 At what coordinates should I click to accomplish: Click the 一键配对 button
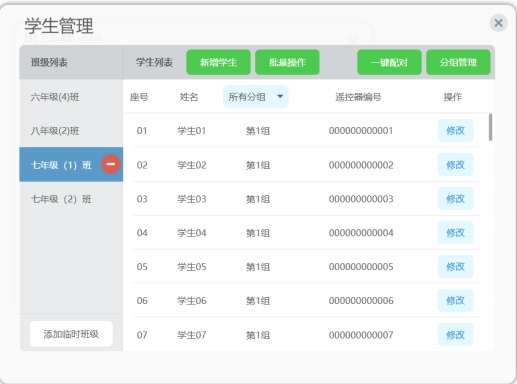point(389,62)
